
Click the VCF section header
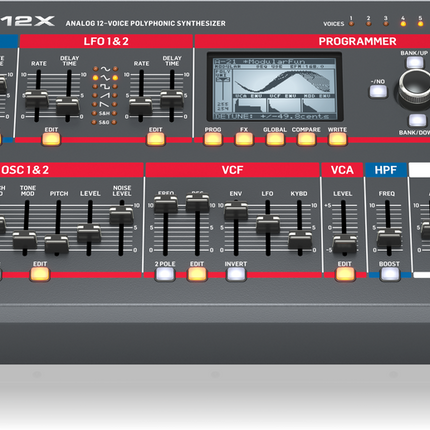click(232, 170)
